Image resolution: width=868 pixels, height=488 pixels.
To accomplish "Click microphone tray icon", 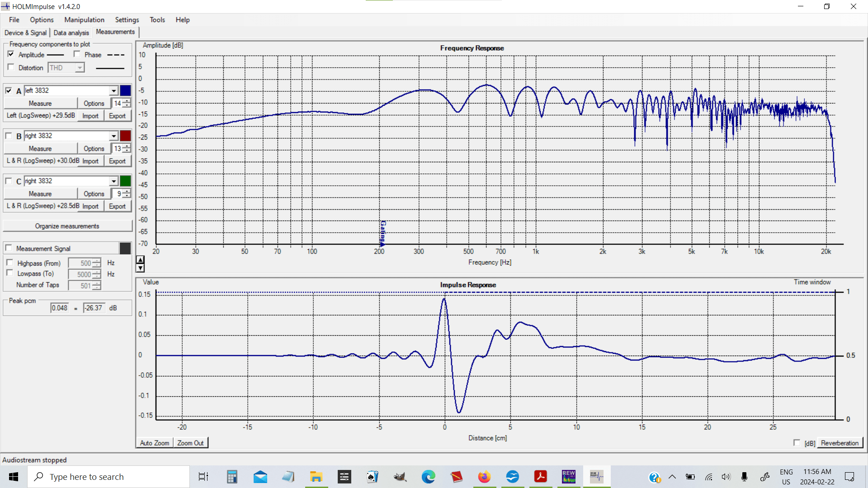I will (x=744, y=477).
